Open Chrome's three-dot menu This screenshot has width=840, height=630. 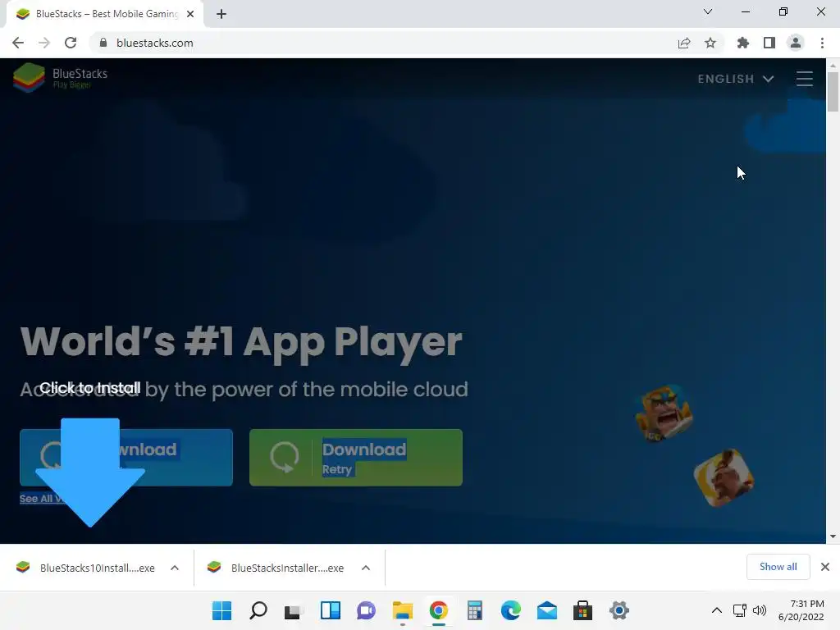click(x=822, y=43)
